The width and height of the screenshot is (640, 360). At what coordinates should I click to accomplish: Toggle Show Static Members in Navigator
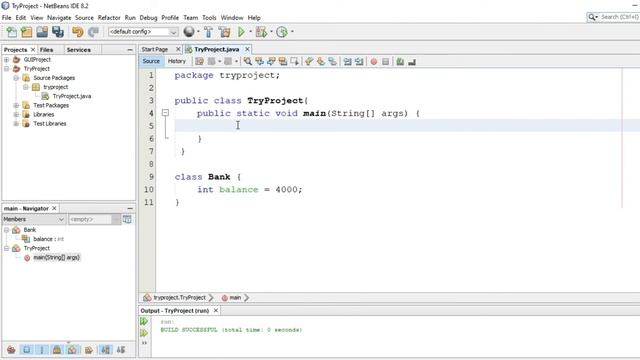coord(42,350)
